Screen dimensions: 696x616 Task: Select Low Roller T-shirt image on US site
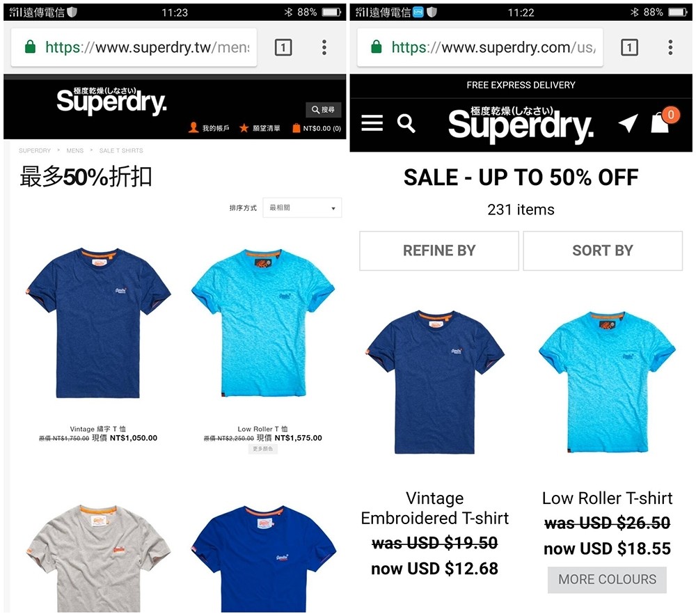(607, 383)
